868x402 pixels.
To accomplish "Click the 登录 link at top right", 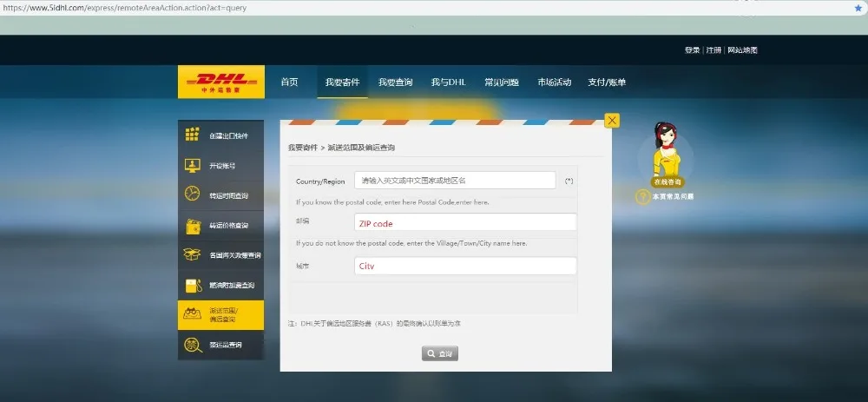I will coord(692,49).
